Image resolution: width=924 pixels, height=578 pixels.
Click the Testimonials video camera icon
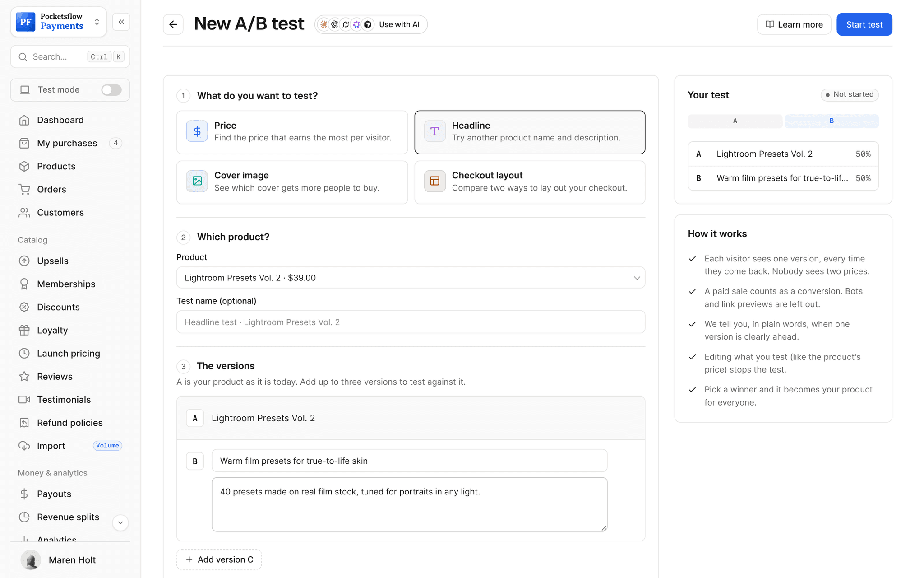(x=24, y=400)
